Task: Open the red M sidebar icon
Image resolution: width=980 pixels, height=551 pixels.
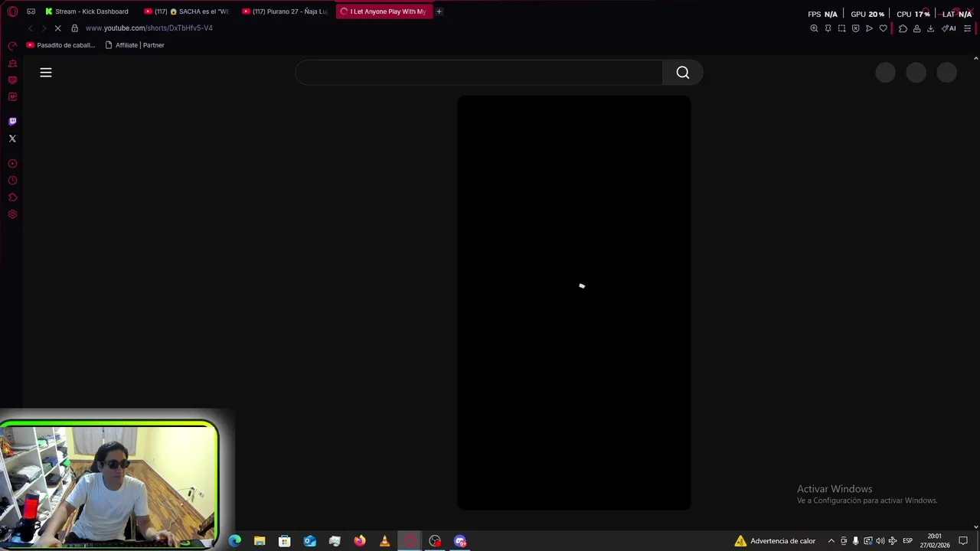Action: [12, 96]
